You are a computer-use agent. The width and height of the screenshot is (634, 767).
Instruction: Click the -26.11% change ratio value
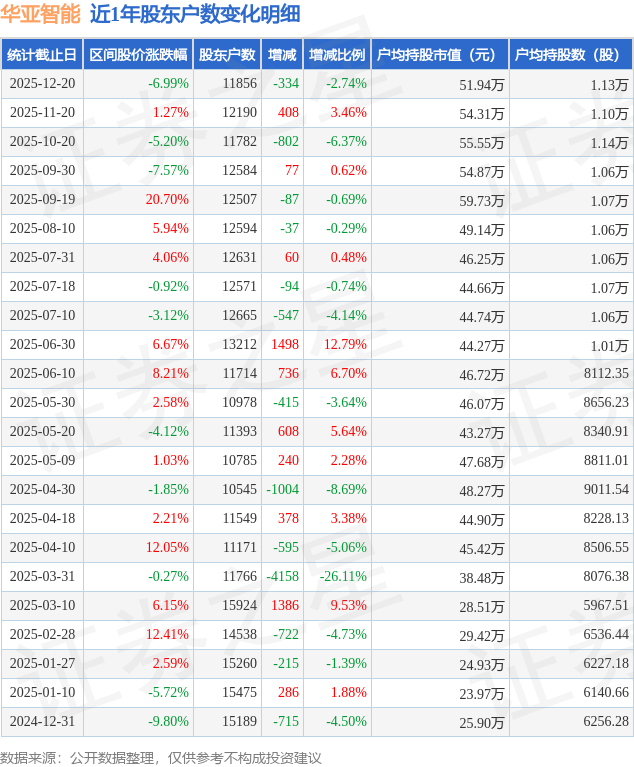(345, 577)
